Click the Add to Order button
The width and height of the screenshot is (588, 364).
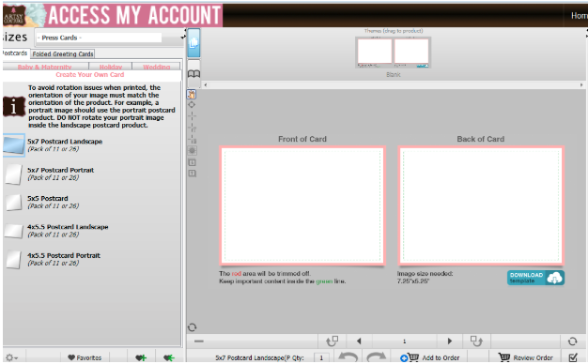[x=430, y=357]
